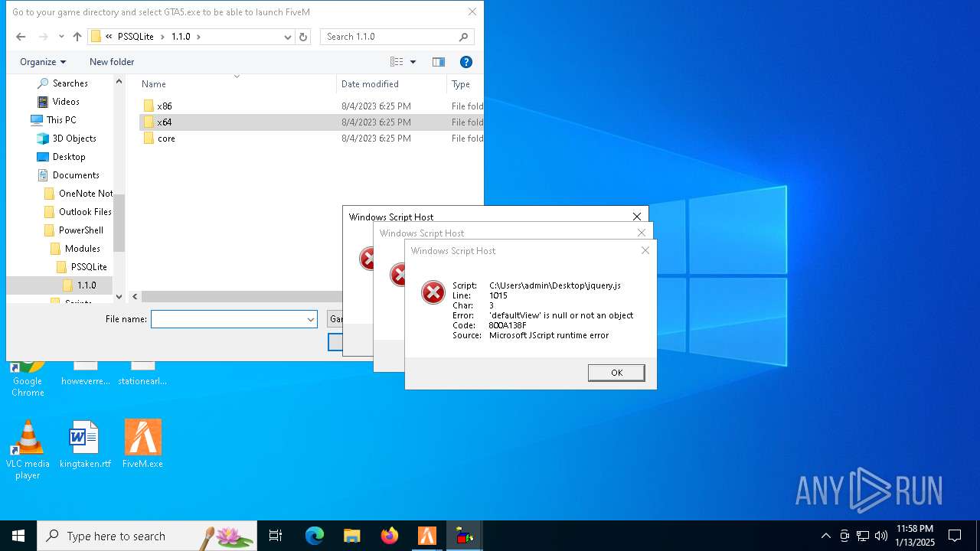Open the FiveM.exe desktop icon
This screenshot has height=551, width=980.
[x=142, y=445]
